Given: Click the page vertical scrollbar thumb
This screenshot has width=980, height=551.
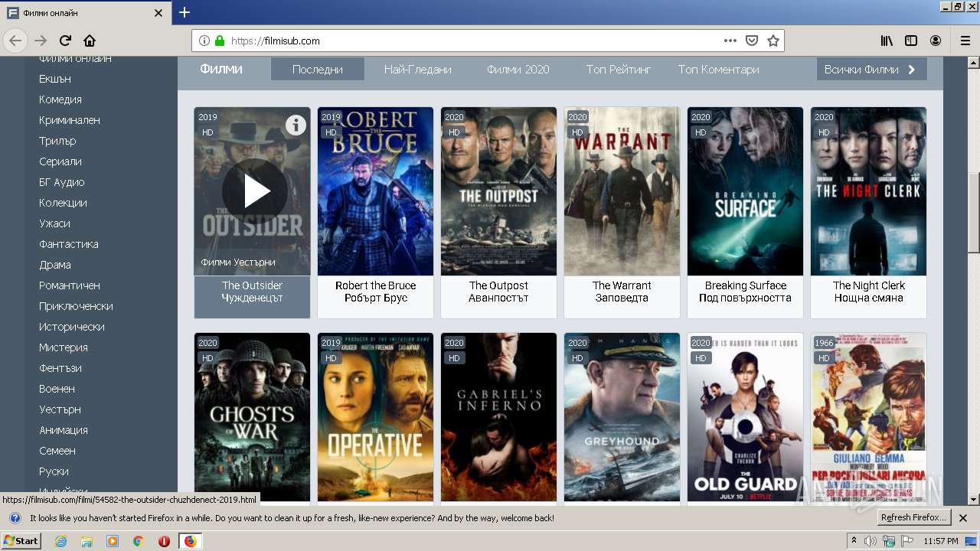Looking at the screenshot, I should tap(974, 213).
